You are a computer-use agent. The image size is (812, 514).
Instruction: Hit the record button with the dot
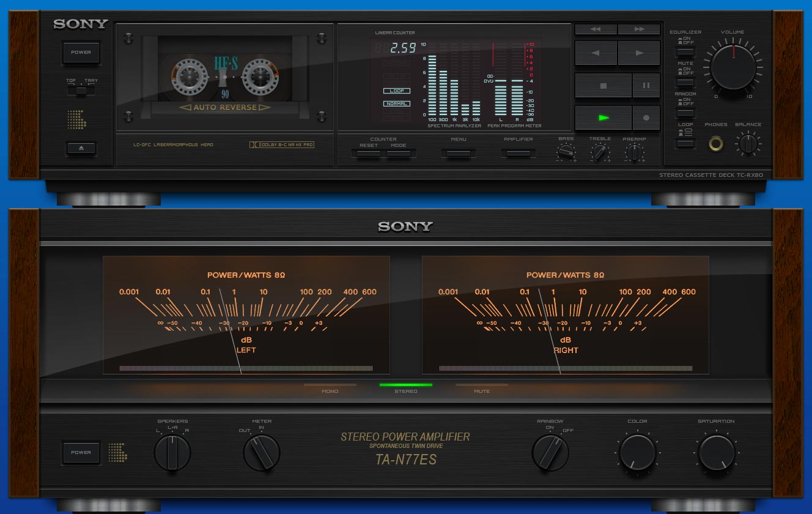646,118
